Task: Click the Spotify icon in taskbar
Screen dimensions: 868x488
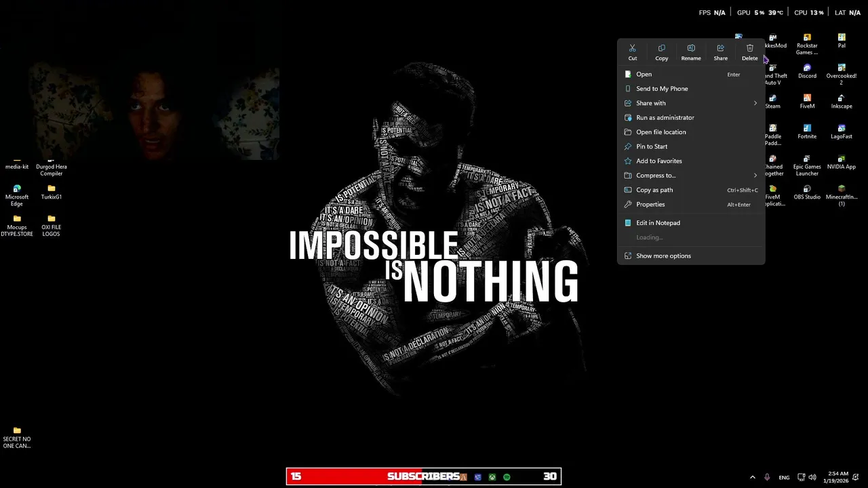Action: 507,477
